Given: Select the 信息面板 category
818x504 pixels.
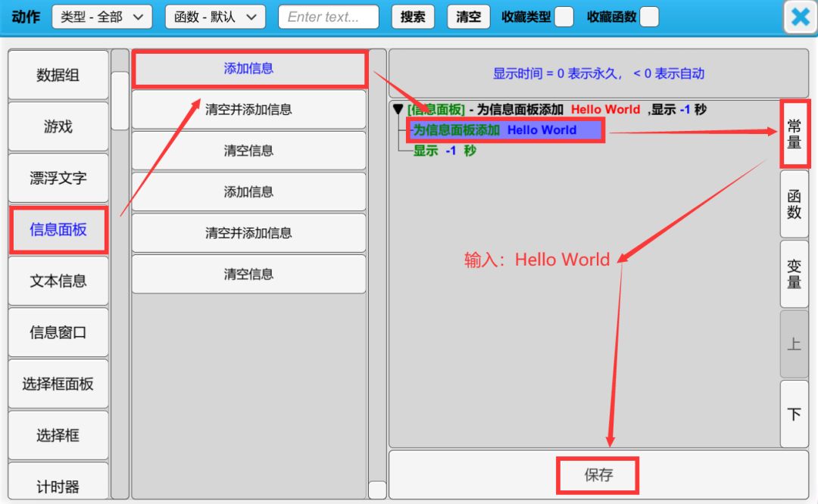Looking at the screenshot, I should coord(58,229).
